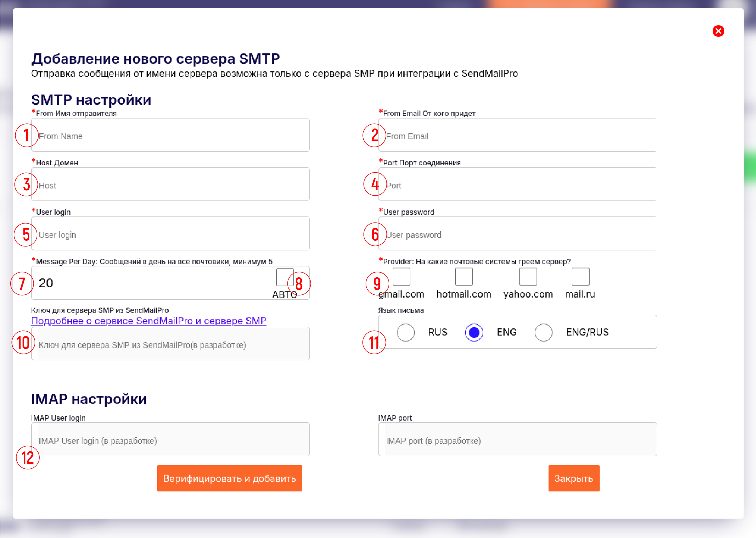
Task: Click the Верифицировать и добавить button
Action: coord(229,478)
